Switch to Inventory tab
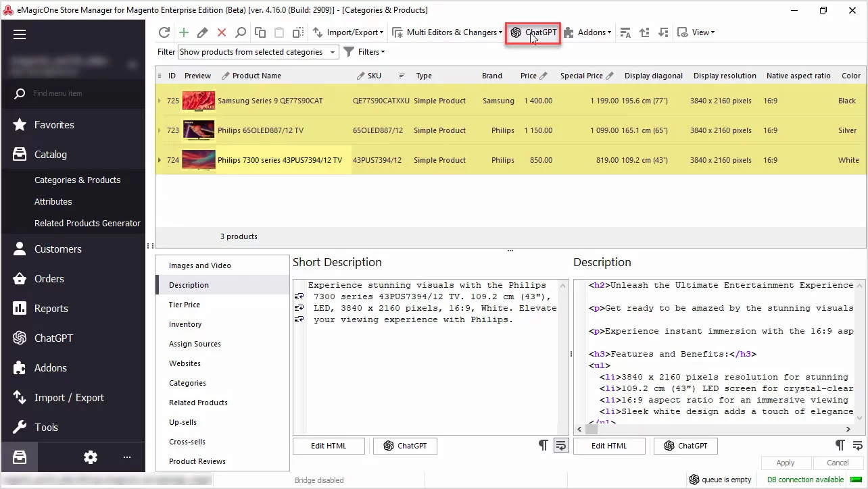 pos(222,324)
